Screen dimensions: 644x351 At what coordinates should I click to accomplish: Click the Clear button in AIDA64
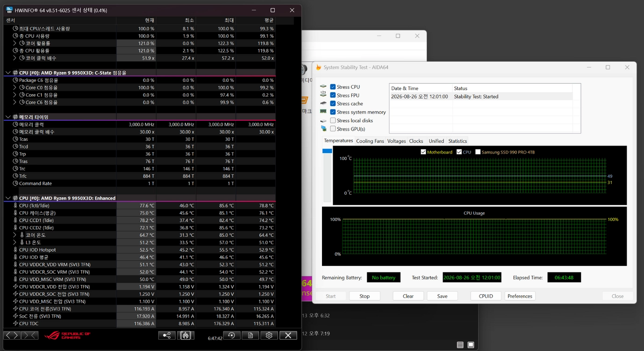point(408,296)
